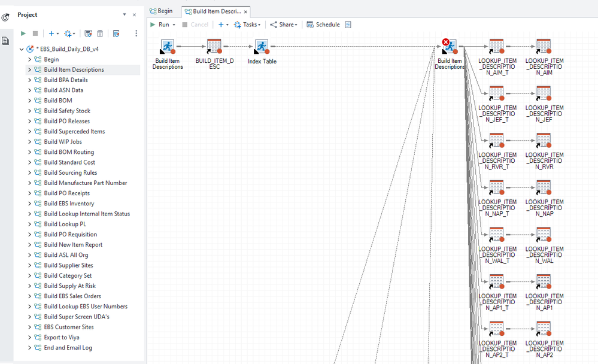Select the LOOKUP_ITEM_DESCRIPTION_AIM_T node
598x364 pixels.
pos(496,47)
